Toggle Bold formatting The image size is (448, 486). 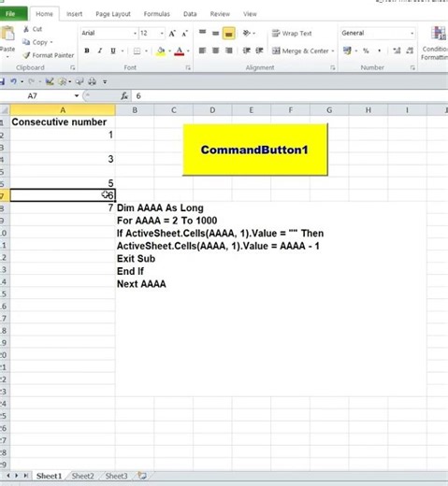point(87,50)
